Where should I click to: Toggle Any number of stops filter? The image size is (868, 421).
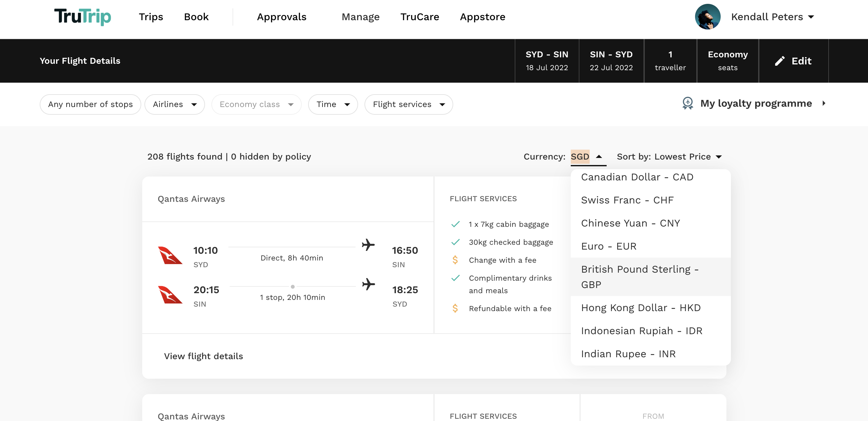(90, 104)
